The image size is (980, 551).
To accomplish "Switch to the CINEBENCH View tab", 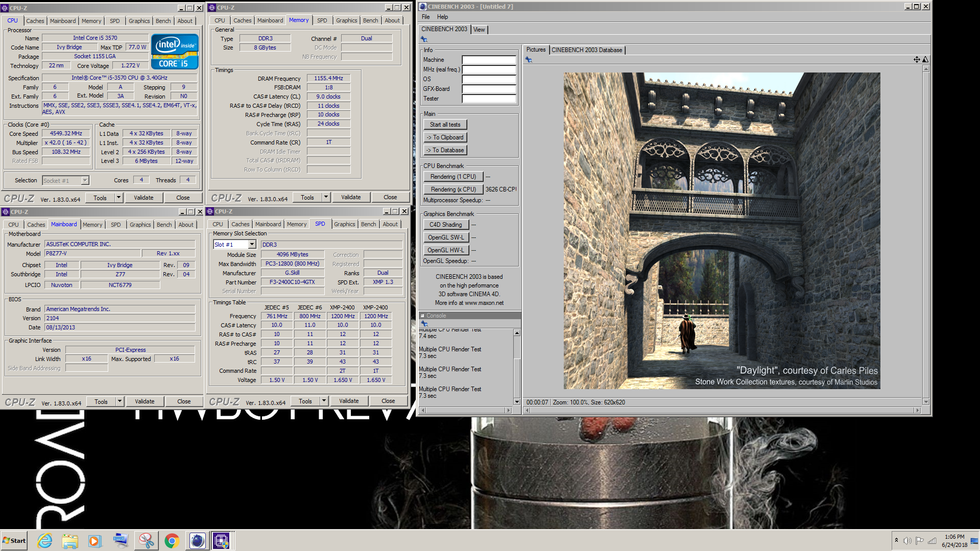I will pyautogui.click(x=479, y=30).
